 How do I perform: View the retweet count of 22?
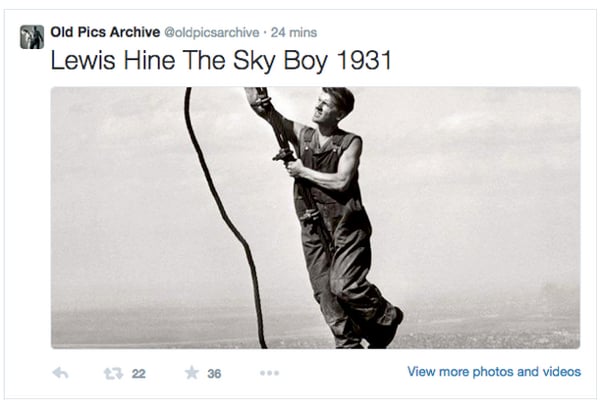(x=139, y=373)
